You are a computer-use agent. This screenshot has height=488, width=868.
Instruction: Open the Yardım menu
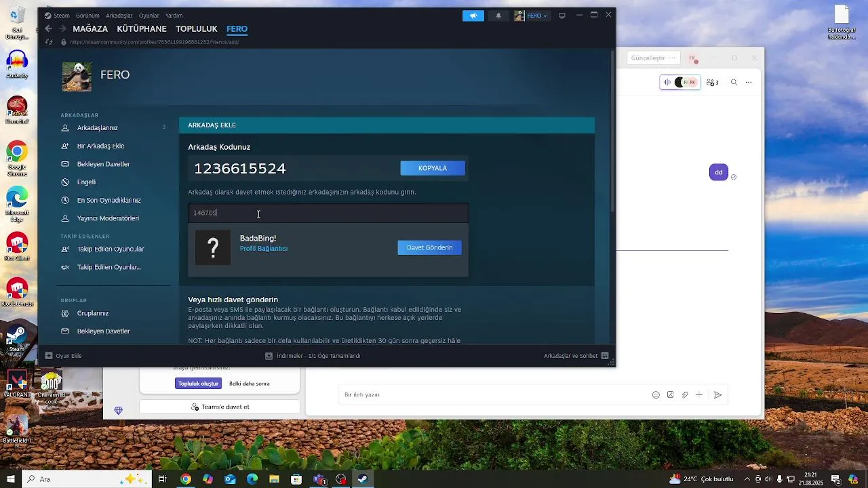coord(174,16)
